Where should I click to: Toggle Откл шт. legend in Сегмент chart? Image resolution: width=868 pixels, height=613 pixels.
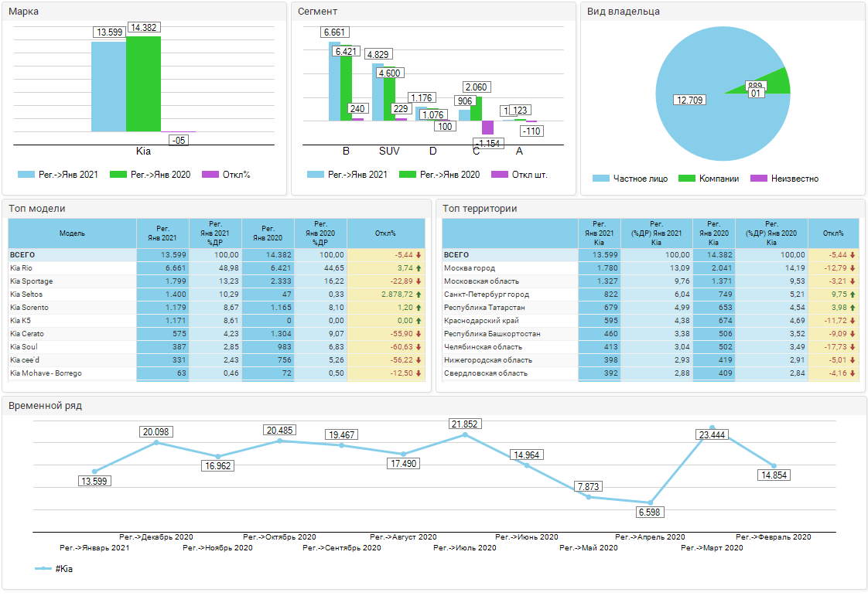click(520, 175)
